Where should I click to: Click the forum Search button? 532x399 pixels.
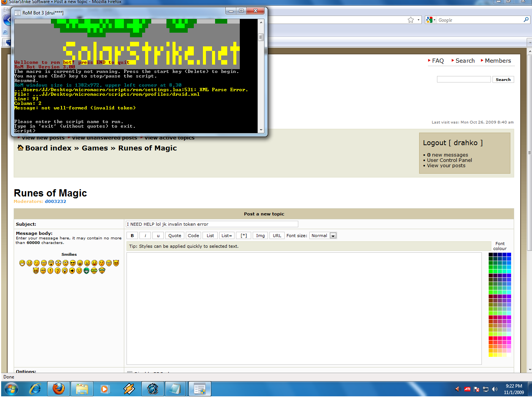point(503,79)
